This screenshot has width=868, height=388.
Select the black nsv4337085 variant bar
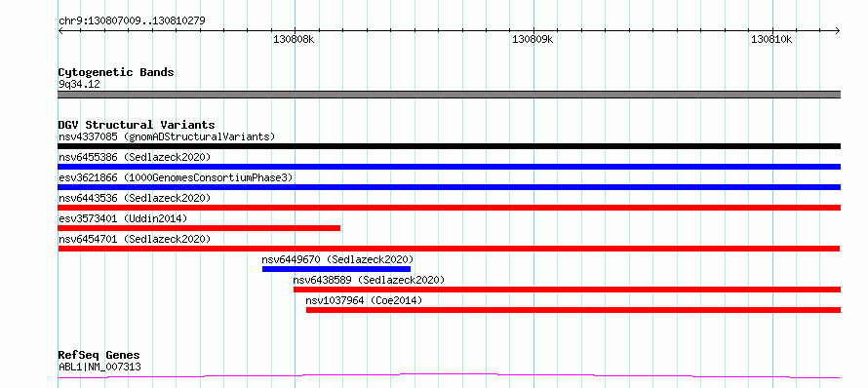(x=449, y=146)
